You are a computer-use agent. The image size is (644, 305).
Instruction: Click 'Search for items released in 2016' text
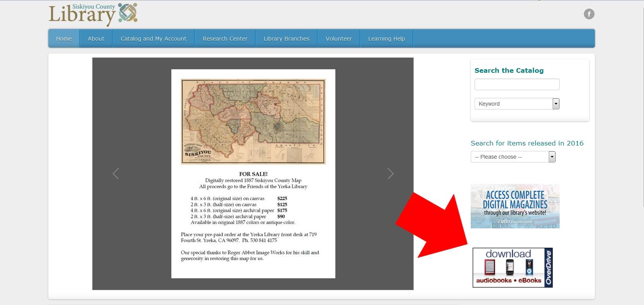(x=527, y=143)
